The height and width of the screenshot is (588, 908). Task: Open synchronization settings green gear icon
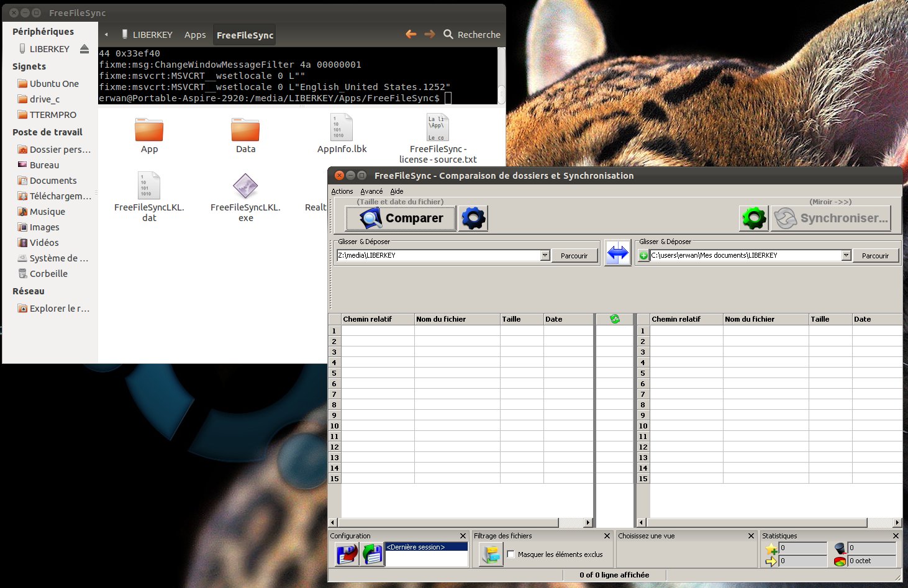754,218
